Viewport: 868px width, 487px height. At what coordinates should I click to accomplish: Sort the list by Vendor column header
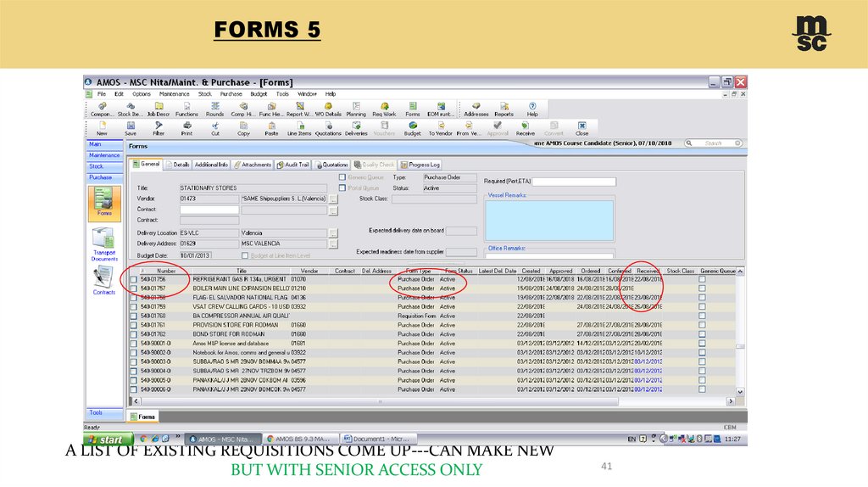pyautogui.click(x=309, y=271)
